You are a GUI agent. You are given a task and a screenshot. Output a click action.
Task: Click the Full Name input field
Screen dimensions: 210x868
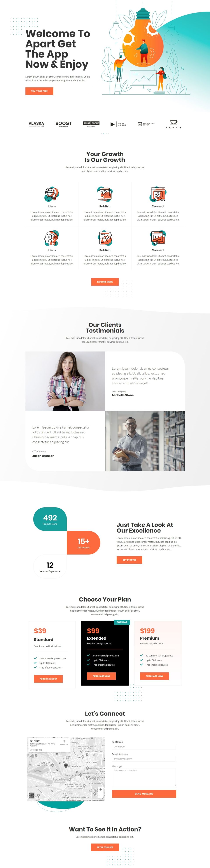point(144,747)
